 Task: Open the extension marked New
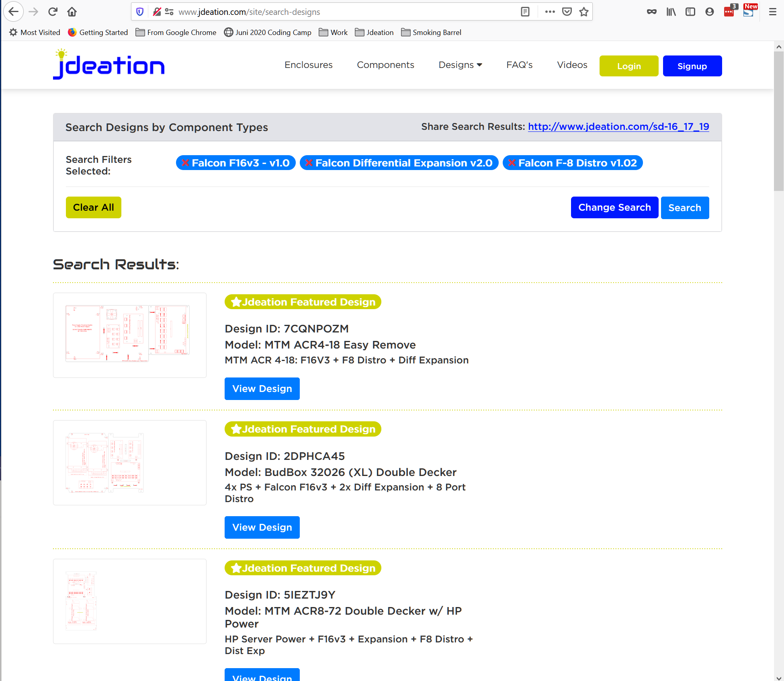tap(749, 10)
